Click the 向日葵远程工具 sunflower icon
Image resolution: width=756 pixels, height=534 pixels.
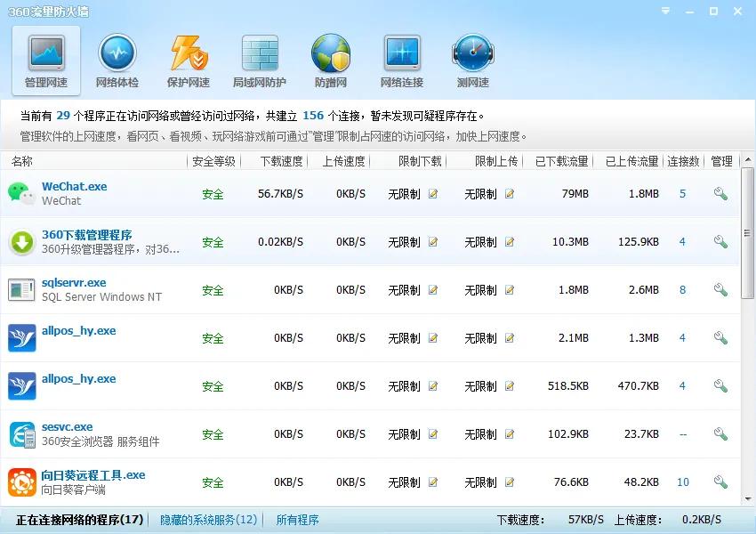click(x=20, y=481)
